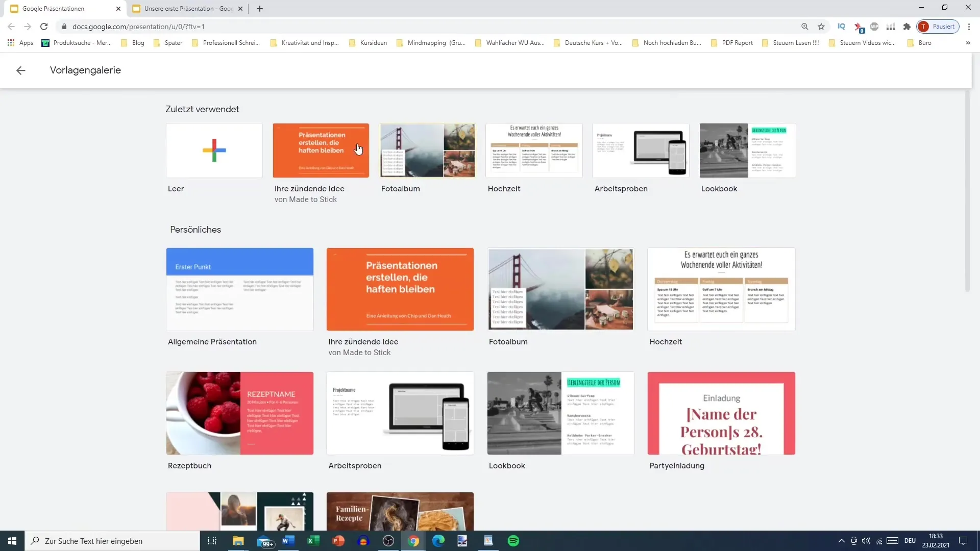Open the Windows notification center
This screenshot has height=551, width=980.
click(963, 541)
